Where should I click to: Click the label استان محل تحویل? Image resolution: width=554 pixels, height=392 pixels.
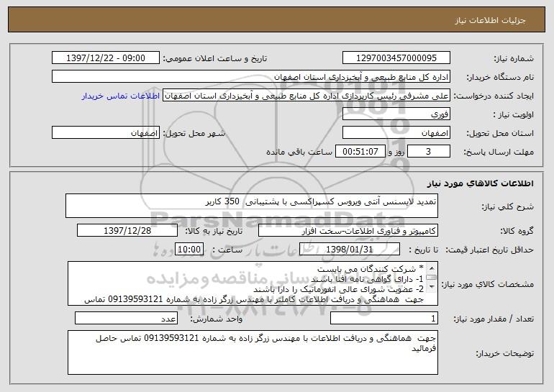(x=500, y=134)
